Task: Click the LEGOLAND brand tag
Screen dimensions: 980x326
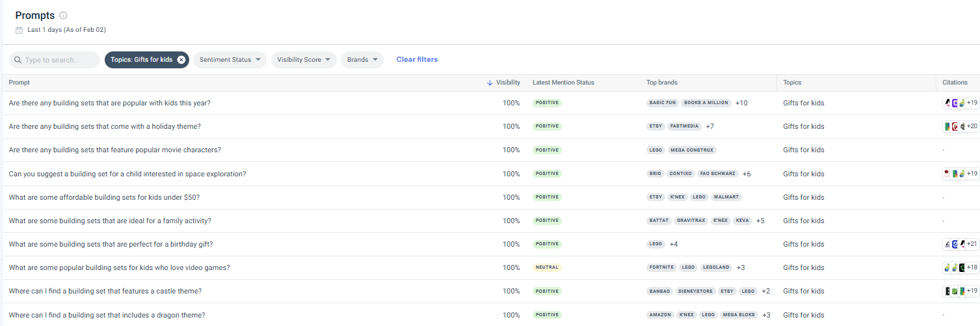Action: click(716, 267)
